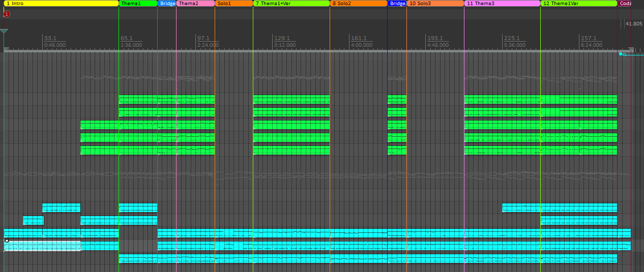Select the '10 Solo3' region marker

[x=435, y=4]
